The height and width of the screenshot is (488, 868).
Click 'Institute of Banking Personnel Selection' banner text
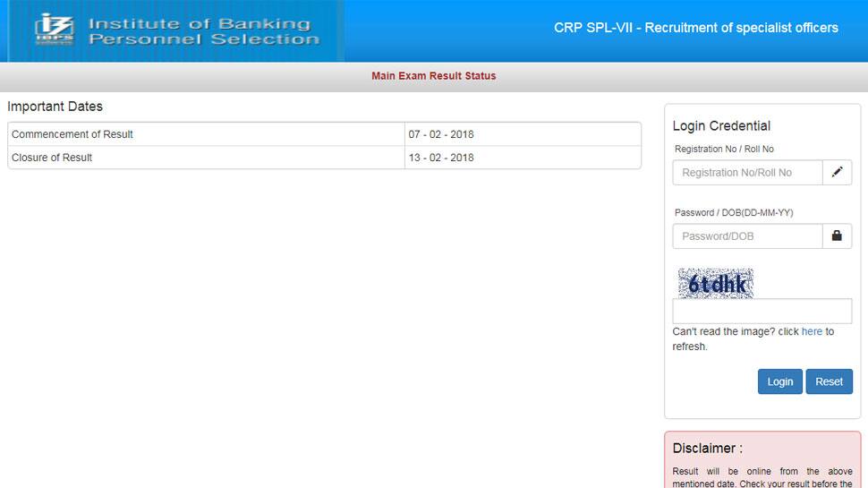(x=204, y=31)
